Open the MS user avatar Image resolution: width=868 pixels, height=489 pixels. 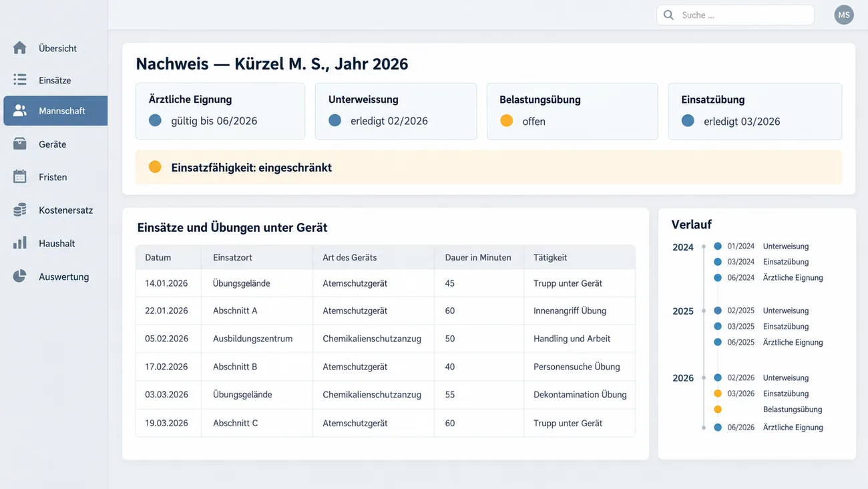click(x=844, y=15)
